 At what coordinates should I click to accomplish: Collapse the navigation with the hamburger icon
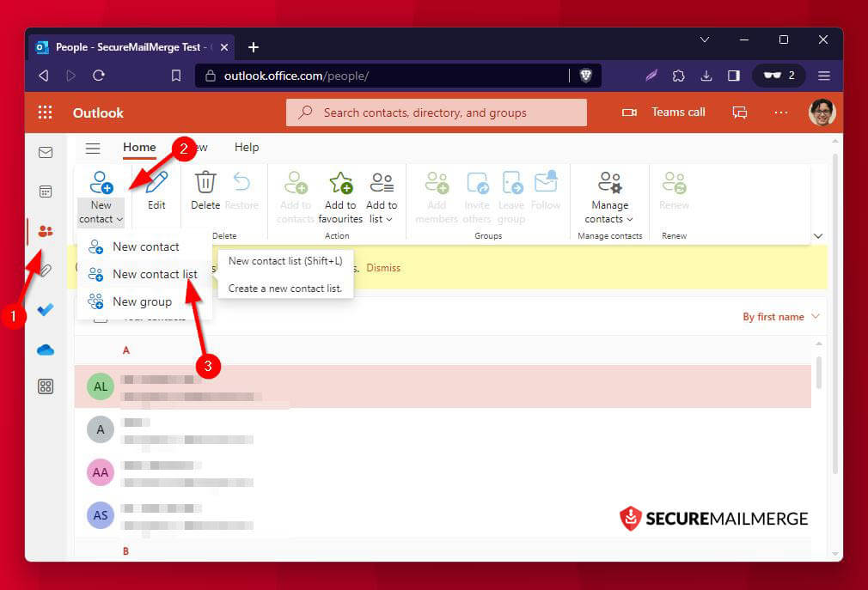92,147
